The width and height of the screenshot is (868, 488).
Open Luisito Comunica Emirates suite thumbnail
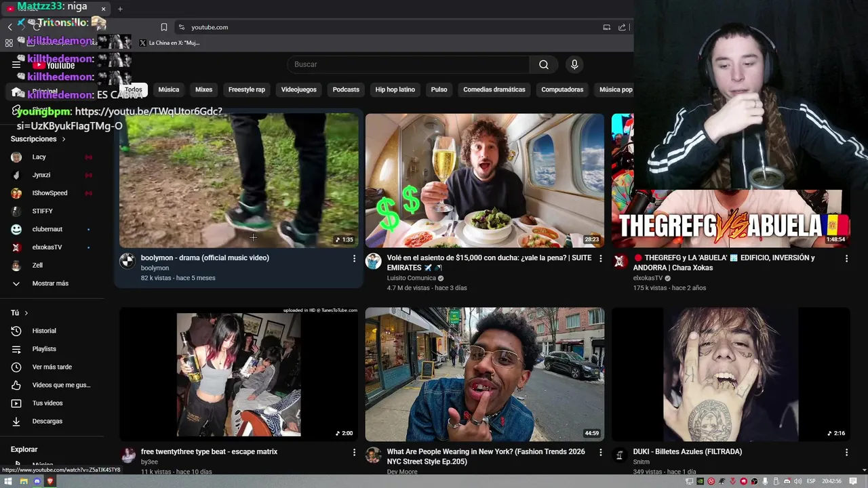point(484,180)
